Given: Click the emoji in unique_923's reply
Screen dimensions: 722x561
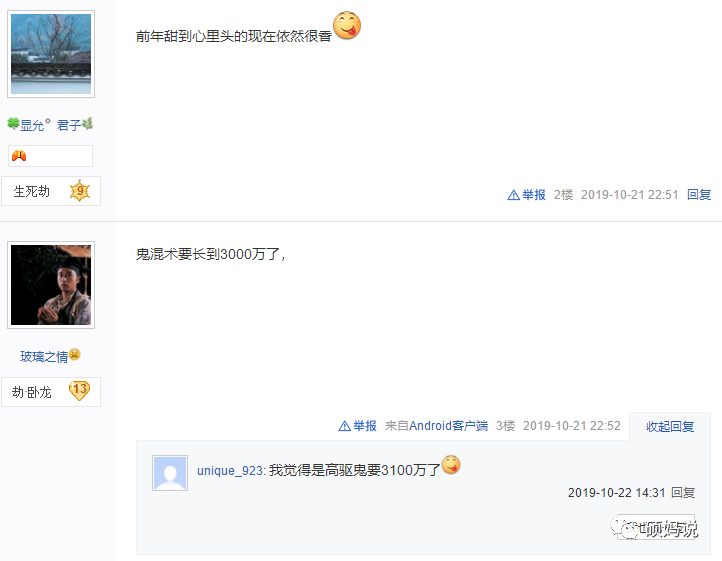Looking at the screenshot, I should (x=451, y=464).
